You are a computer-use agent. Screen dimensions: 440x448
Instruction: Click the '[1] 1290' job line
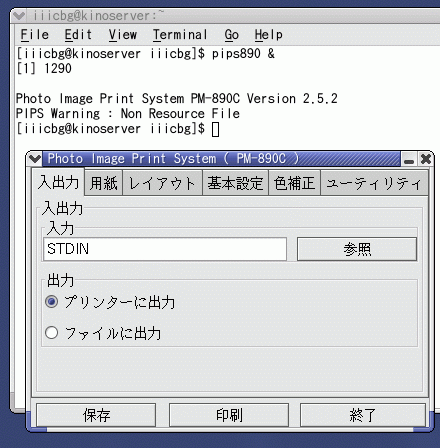click(x=44, y=69)
